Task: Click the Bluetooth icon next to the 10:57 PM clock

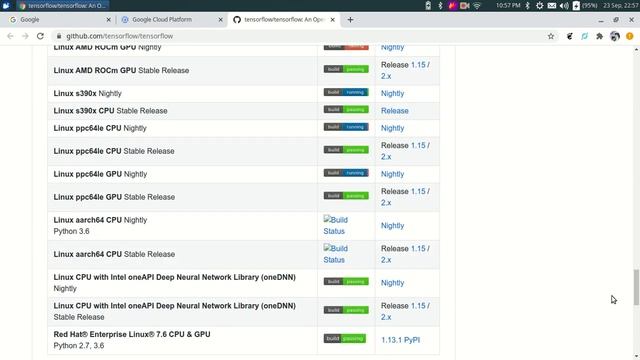Action: [x=527, y=6]
